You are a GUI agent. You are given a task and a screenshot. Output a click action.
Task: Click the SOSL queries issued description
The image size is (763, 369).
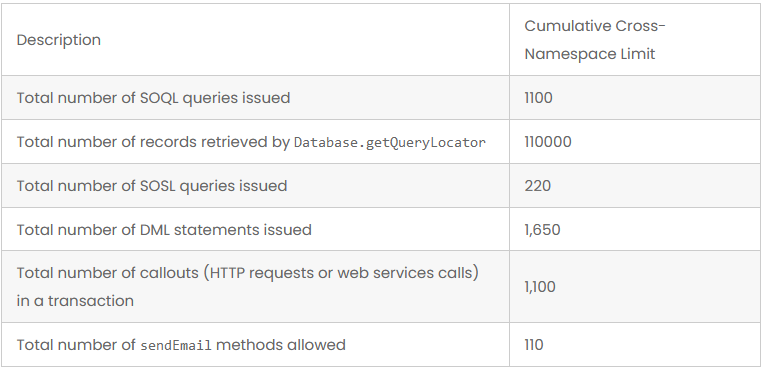point(152,186)
